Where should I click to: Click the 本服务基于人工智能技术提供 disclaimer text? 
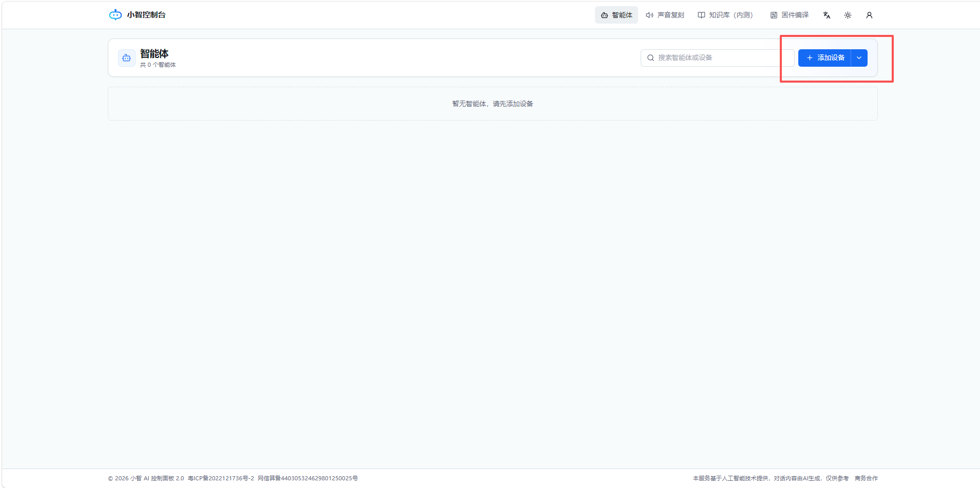[x=771, y=478]
